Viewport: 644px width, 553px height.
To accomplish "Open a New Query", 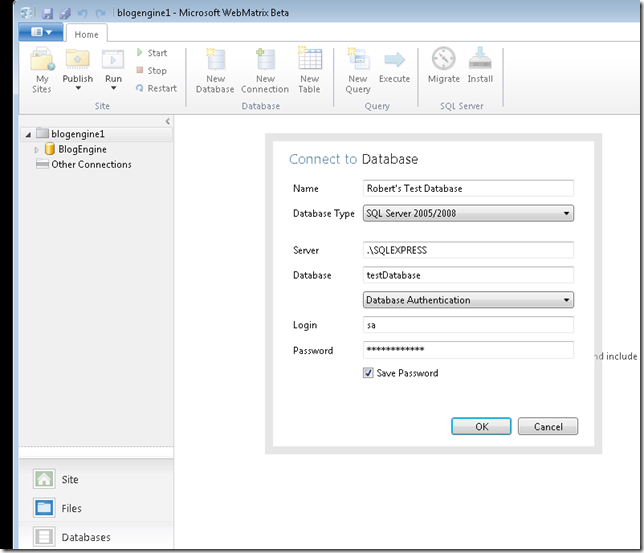I will click(x=358, y=71).
